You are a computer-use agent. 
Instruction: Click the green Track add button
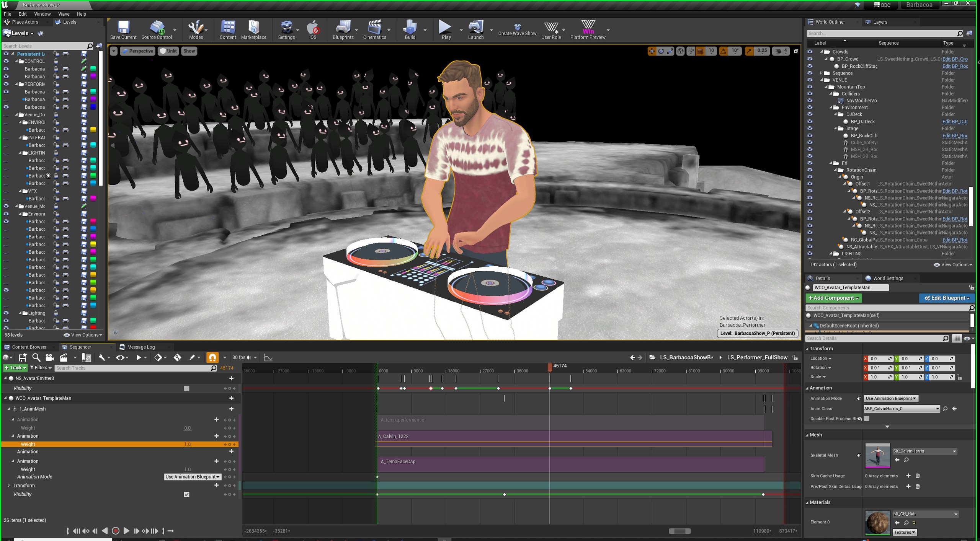[15, 368]
